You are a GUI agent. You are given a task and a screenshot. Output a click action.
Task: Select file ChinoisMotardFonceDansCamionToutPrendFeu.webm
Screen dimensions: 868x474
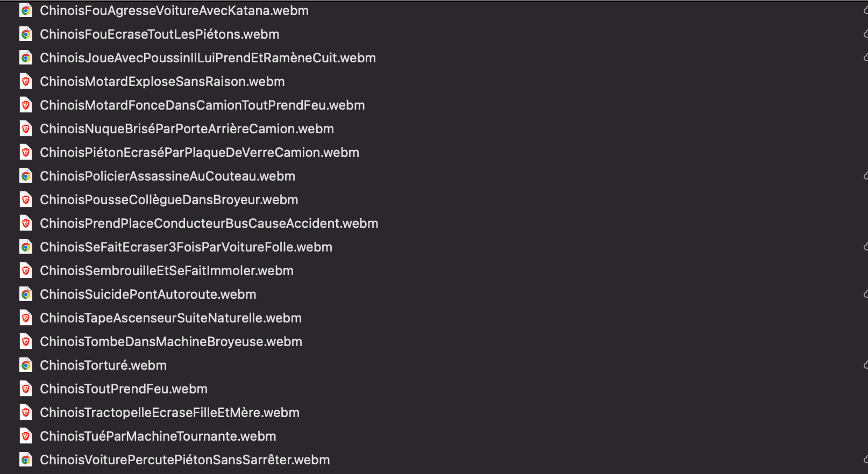click(x=202, y=105)
